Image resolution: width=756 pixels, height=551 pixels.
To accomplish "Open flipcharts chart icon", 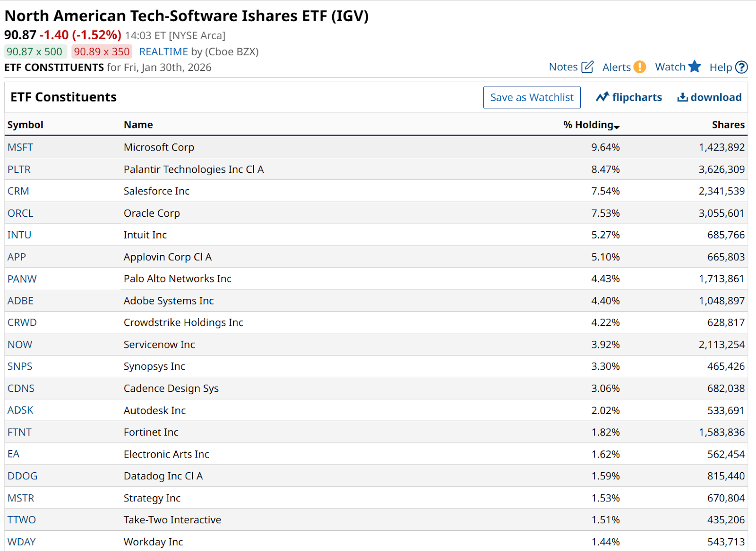I will (x=602, y=97).
